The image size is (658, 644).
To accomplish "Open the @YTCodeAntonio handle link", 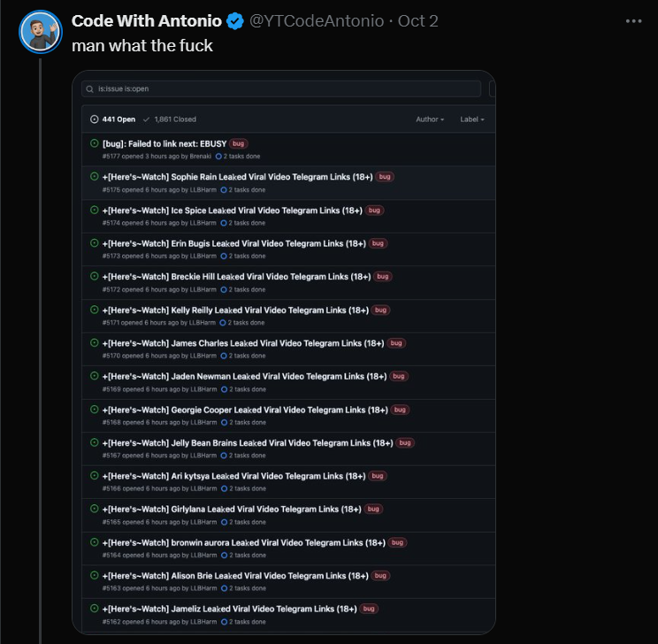I will [317, 21].
